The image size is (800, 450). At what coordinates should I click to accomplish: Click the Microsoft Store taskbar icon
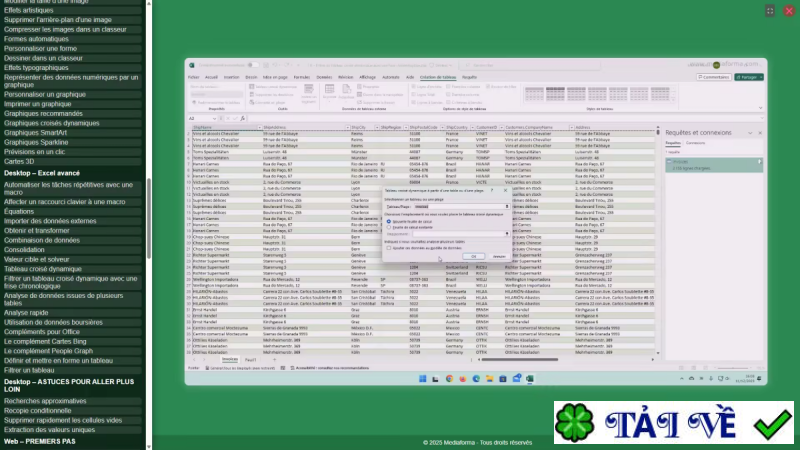click(x=503, y=379)
